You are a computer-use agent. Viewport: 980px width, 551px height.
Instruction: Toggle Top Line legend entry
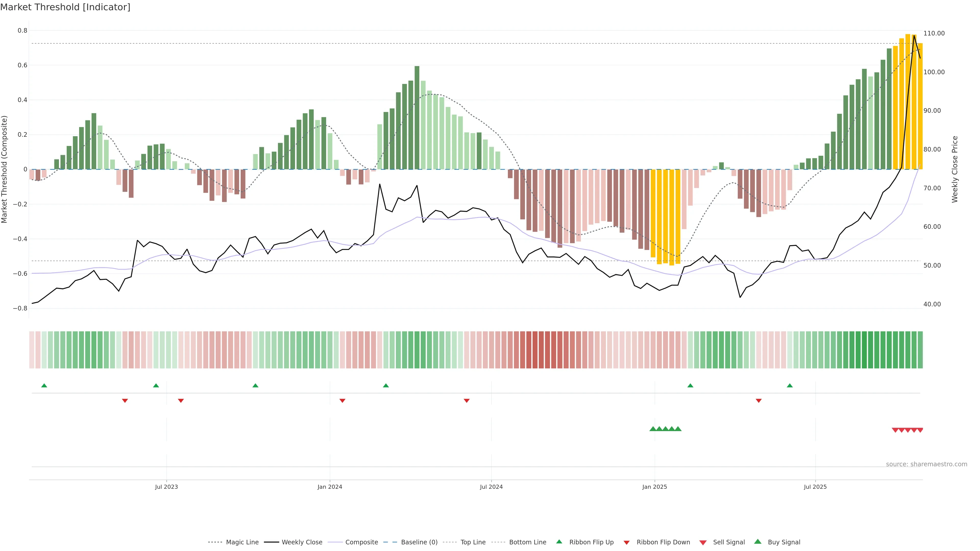[473, 542]
